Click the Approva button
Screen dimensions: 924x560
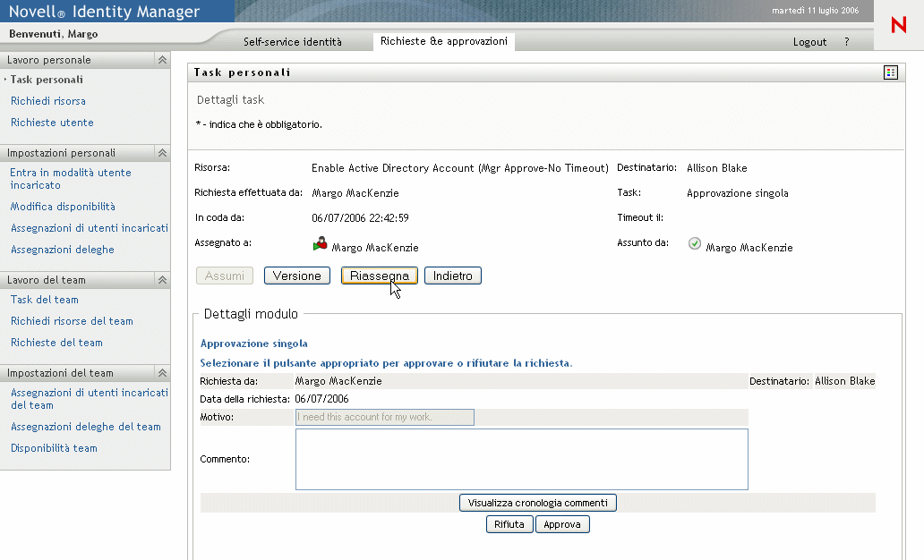[562, 524]
